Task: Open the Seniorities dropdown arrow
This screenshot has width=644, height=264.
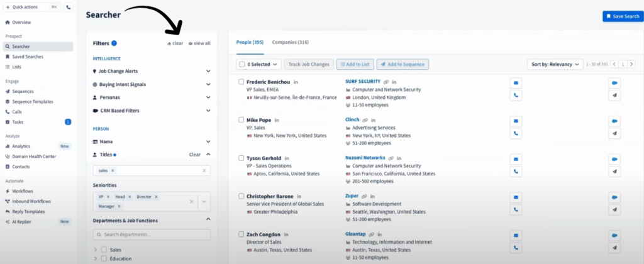Action: [204, 202]
